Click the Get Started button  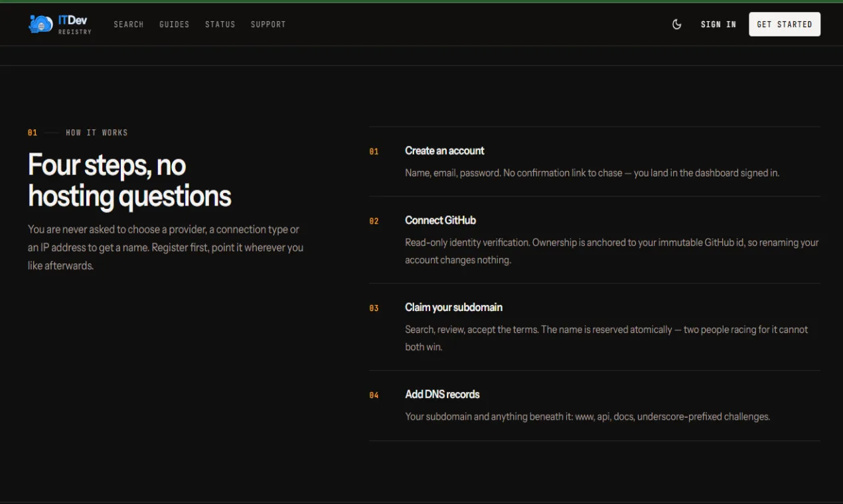coord(785,25)
